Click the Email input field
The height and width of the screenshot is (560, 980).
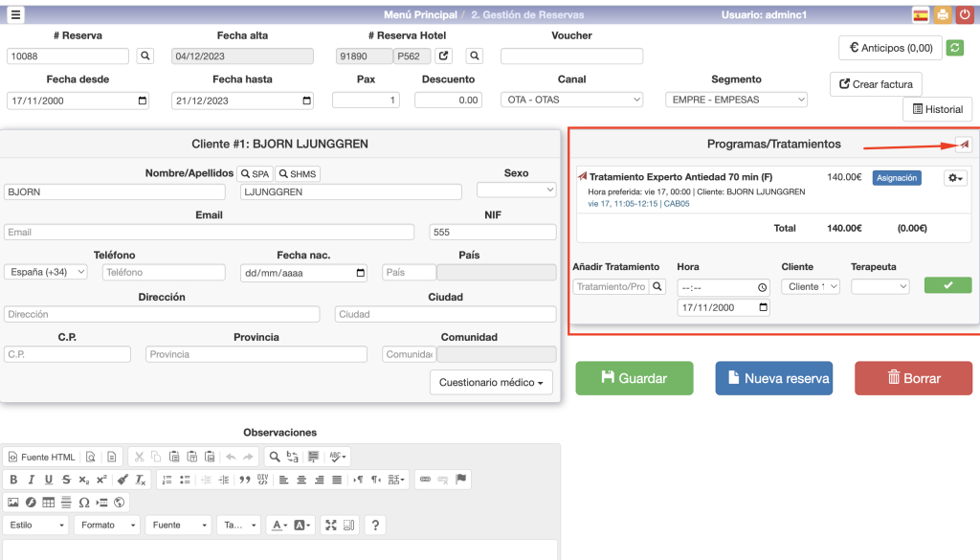click(x=209, y=232)
